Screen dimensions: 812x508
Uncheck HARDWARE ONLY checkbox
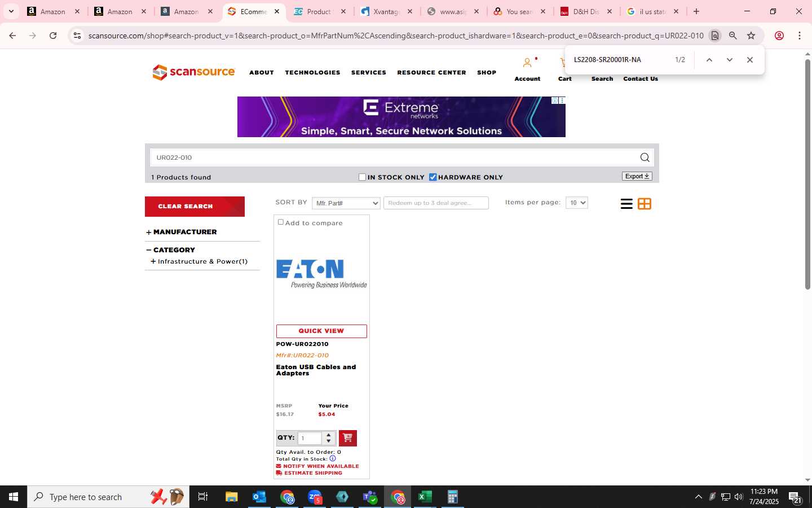click(433, 177)
